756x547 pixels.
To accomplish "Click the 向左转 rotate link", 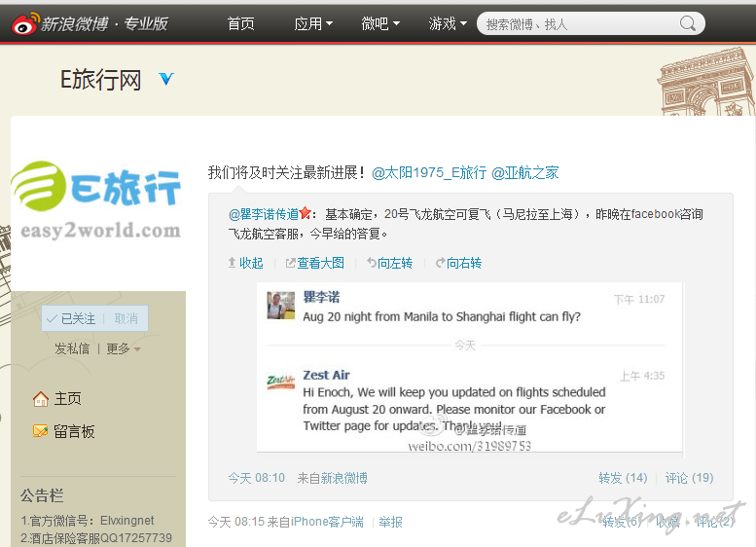I will tap(395, 263).
